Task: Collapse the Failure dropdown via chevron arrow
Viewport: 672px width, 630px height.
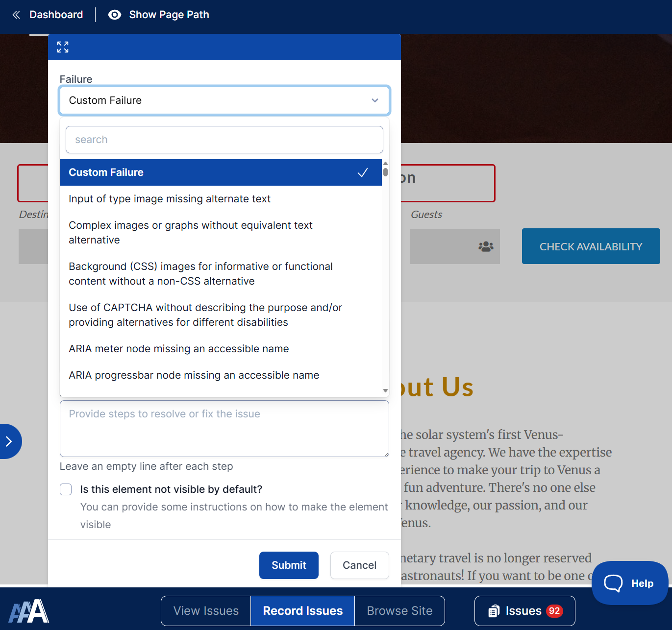Action: pyautogui.click(x=375, y=100)
